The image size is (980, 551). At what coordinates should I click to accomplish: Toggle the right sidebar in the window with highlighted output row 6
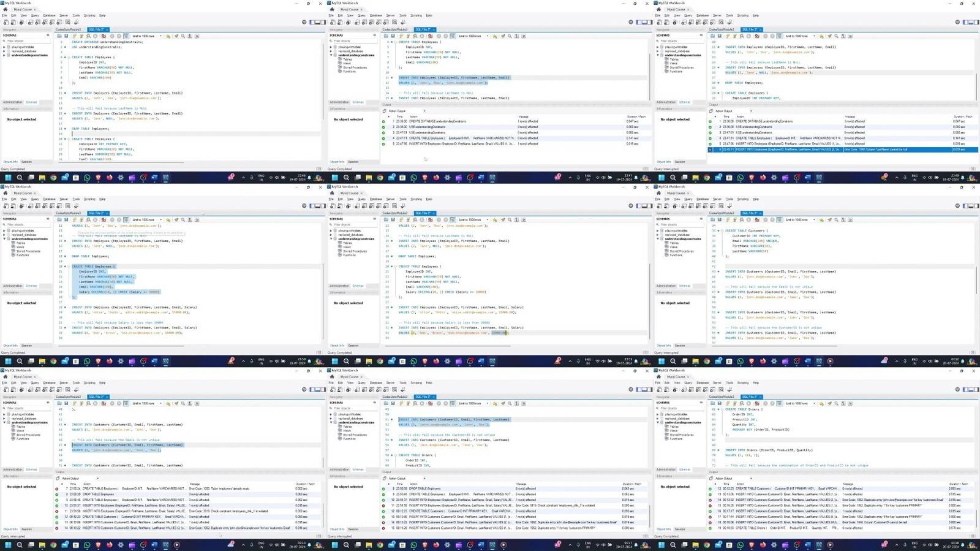pos(976,22)
